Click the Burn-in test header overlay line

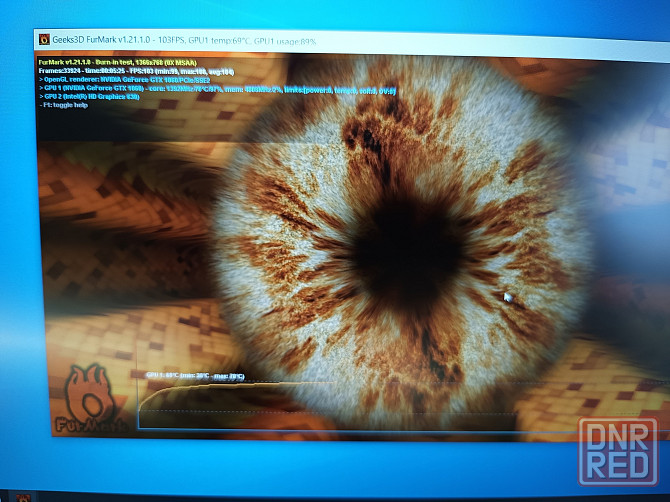[x=124, y=62]
